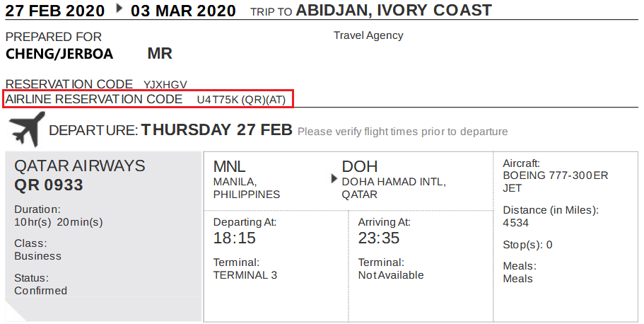Click the arrow between MNL and DOH
644x324 pixels.
click(x=334, y=179)
